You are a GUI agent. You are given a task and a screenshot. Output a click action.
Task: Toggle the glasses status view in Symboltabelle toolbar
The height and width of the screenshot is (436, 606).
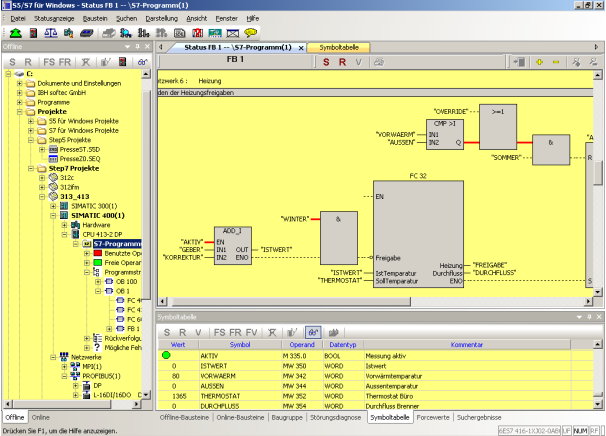313,332
